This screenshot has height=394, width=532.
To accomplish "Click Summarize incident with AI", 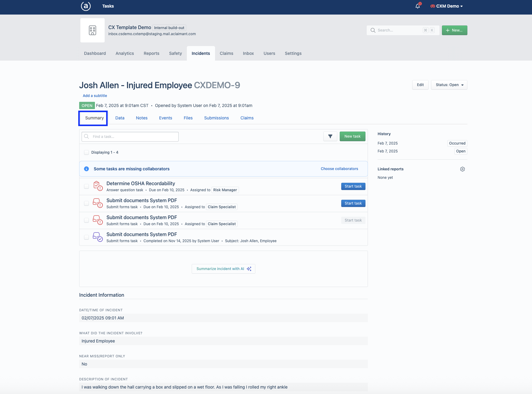I will (x=224, y=269).
